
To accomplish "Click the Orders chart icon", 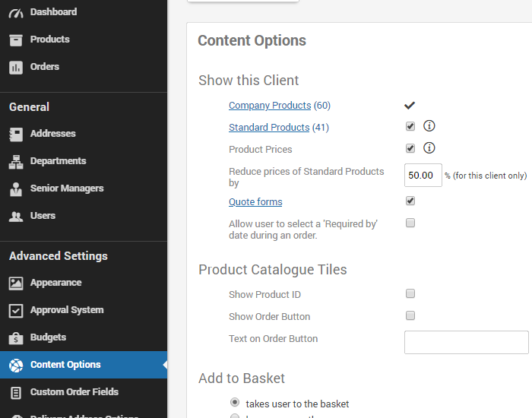I will coord(16,67).
